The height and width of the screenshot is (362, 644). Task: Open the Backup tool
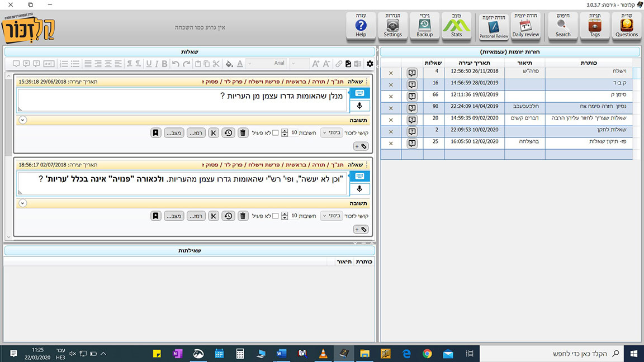tap(425, 26)
